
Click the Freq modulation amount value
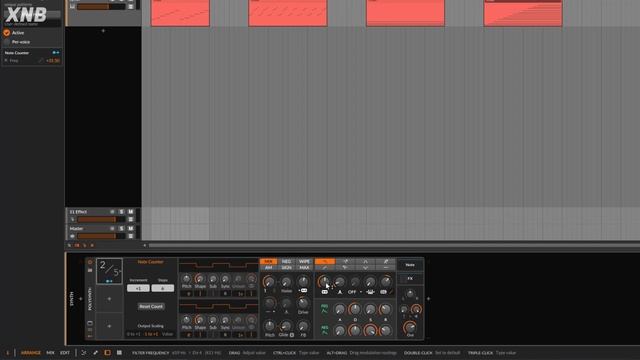click(x=53, y=60)
